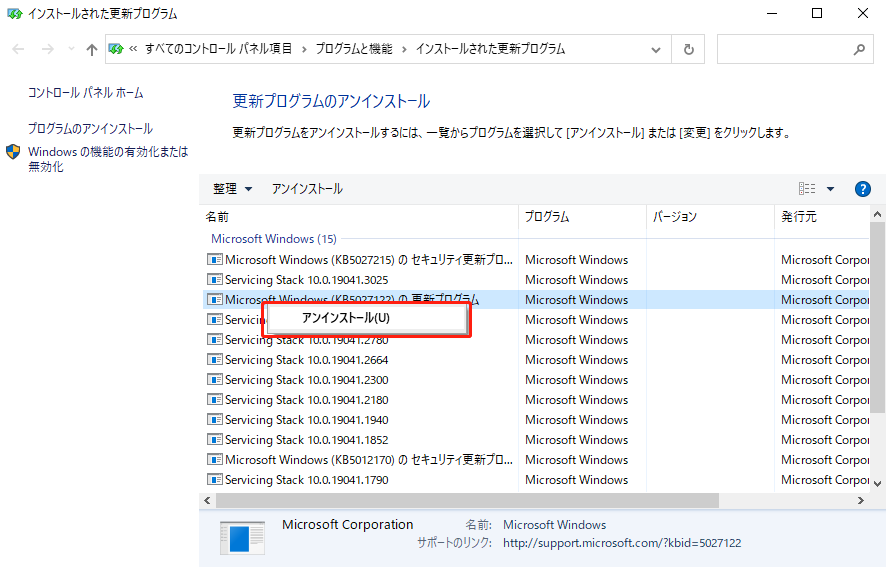Click the address bar control panel icon
The height and width of the screenshot is (567, 886).
pyautogui.click(x=116, y=49)
